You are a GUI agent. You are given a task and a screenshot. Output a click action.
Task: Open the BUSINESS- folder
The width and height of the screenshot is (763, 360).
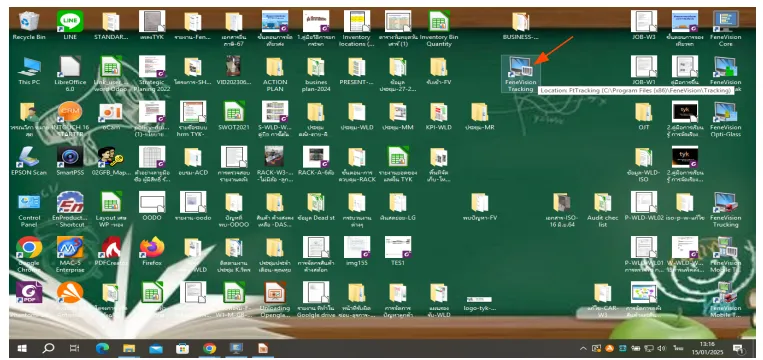click(x=520, y=25)
